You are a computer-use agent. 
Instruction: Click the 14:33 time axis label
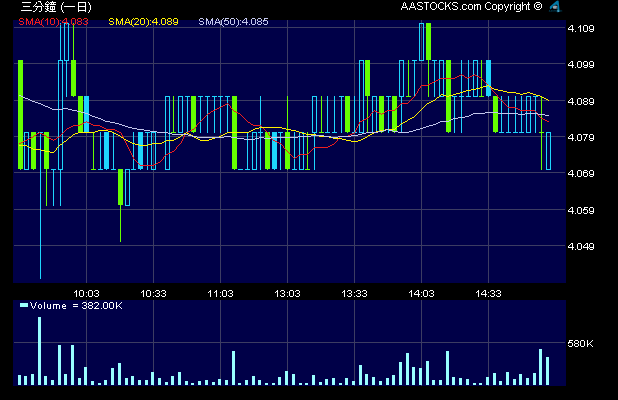pyautogui.click(x=488, y=294)
